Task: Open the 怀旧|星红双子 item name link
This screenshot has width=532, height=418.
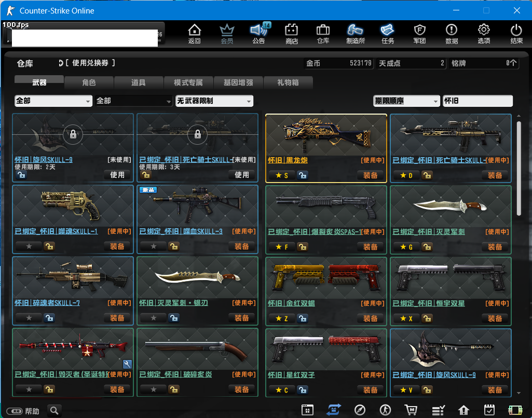Action: (x=291, y=374)
